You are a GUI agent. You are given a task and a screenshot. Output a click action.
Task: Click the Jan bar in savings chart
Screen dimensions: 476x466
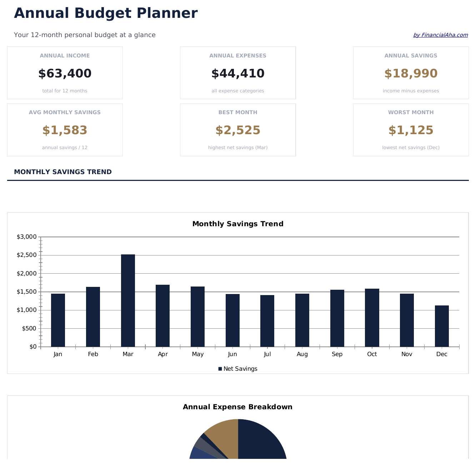click(58, 320)
